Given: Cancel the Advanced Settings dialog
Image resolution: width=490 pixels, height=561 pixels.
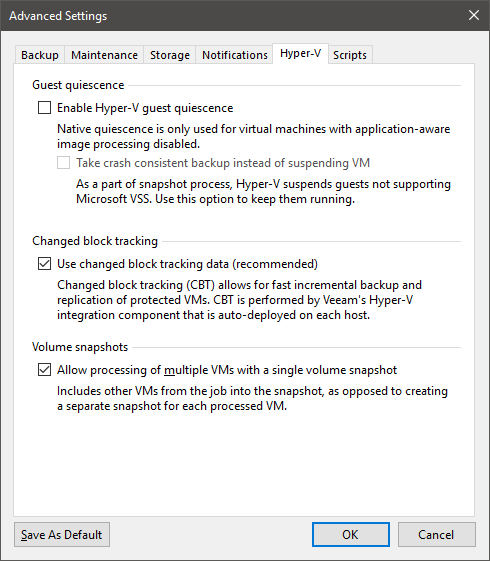Looking at the screenshot, I should 436,535.
